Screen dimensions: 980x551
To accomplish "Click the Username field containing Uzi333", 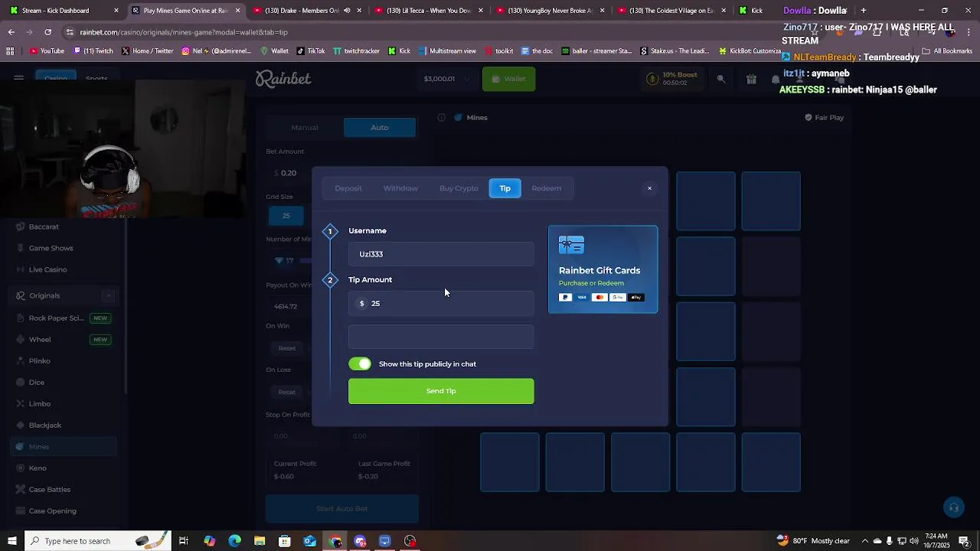I will (x=441, y=254).
